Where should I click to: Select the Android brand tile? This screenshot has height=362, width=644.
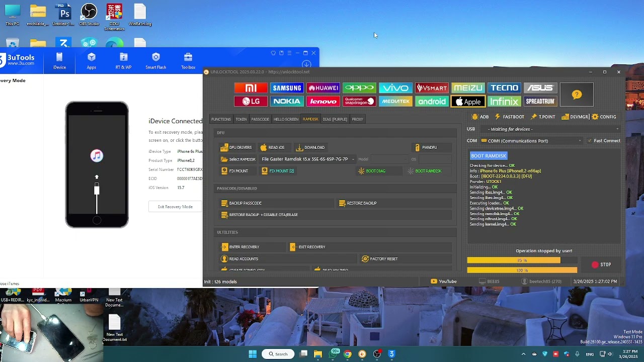[x=432, y=101]
